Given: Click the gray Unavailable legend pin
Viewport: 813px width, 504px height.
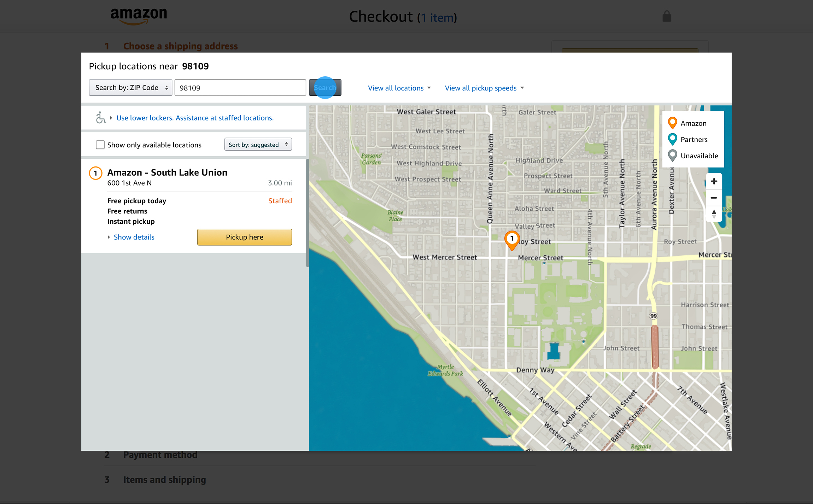Looking at the screenshot, I should point(672,156).
